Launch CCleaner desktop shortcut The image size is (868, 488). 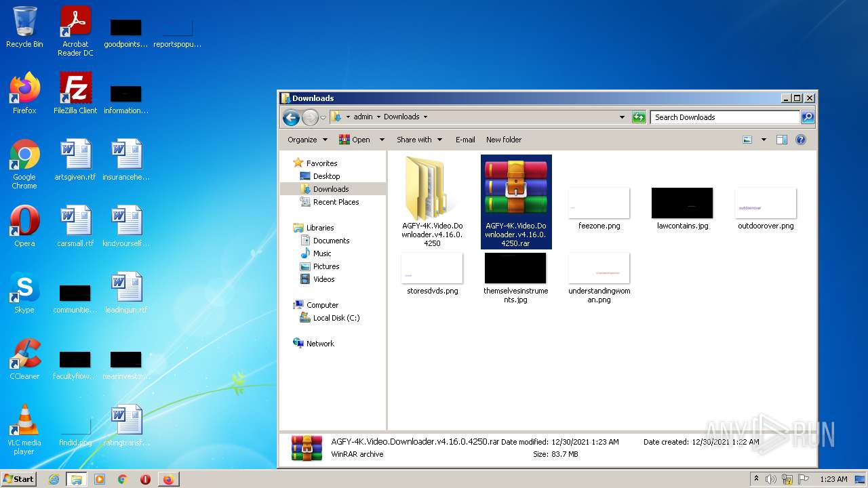pyautogui.click(x=24, y=359)
